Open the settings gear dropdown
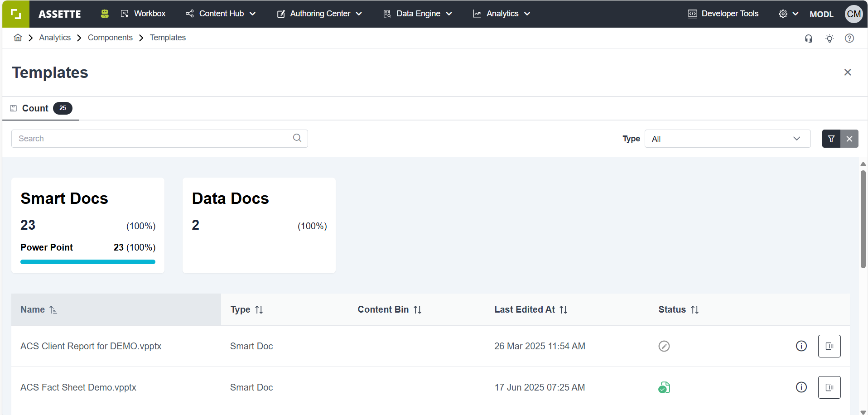Screen dimensions: 868x415 coord(788,14)
